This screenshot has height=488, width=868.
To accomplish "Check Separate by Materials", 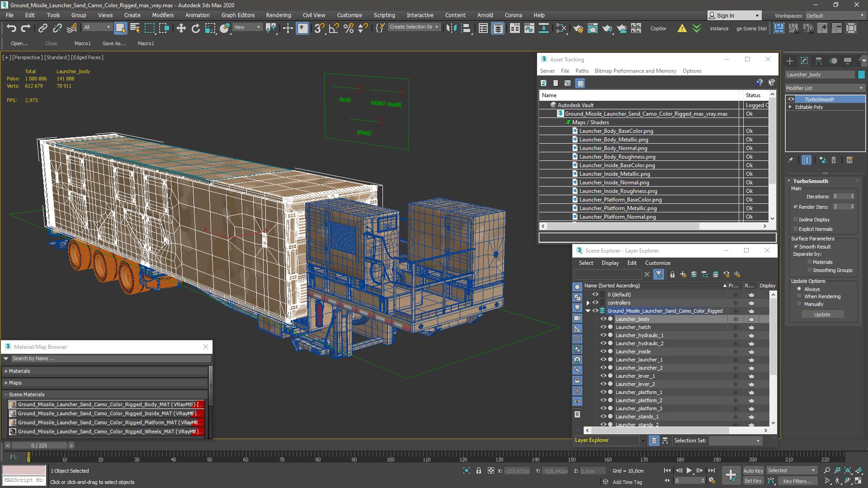I will (x=809, y=262).
